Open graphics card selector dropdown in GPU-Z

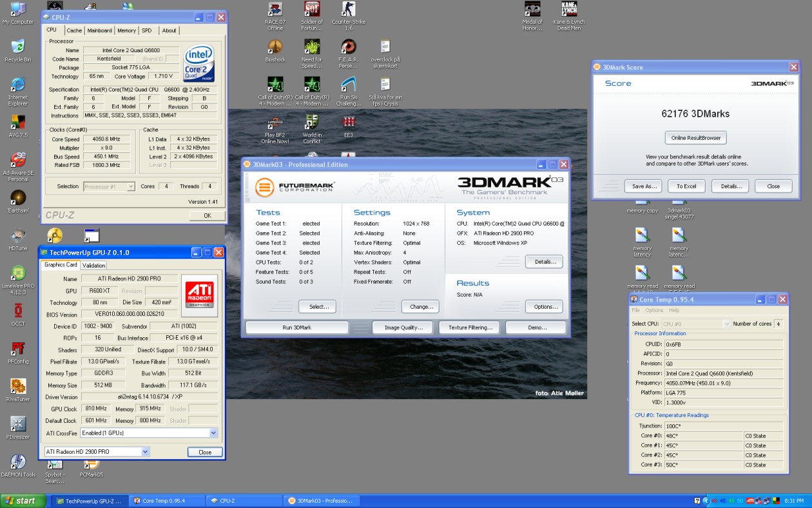coord(145,452)
